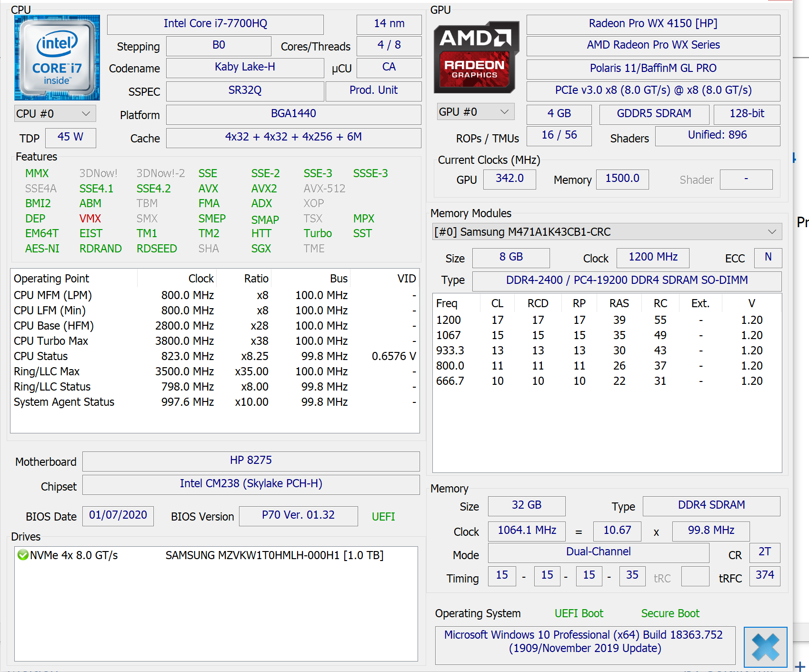Click the red VMX feature flag
Viewport: 809px width, 672px height.
pyautogui.click(x=90, y=219)
